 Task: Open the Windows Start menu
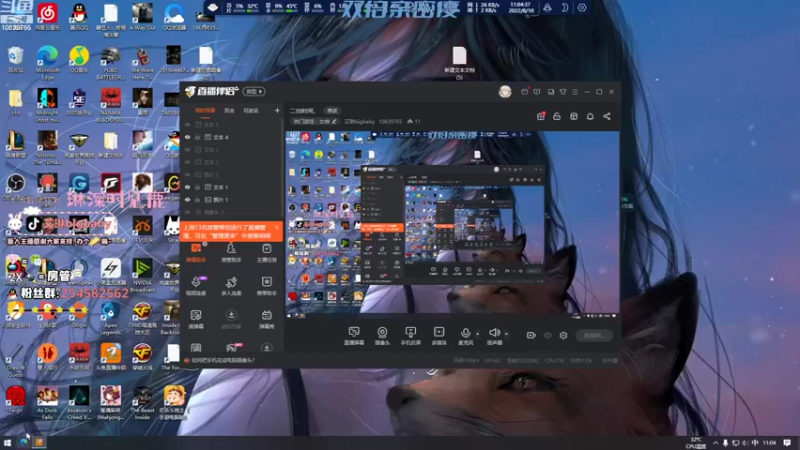[x=7, y=442]
